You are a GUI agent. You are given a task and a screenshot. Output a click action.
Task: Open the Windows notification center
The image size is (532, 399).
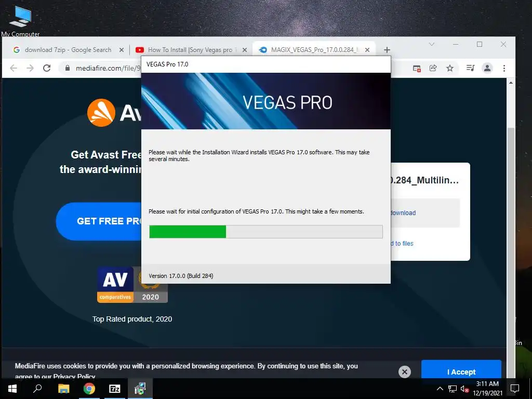(515, 389)
